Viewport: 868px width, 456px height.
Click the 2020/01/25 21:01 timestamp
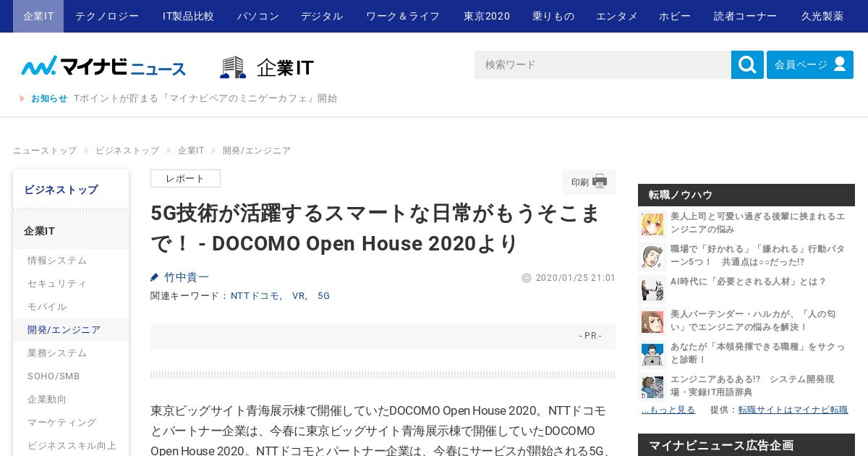(x=576, y=278)
